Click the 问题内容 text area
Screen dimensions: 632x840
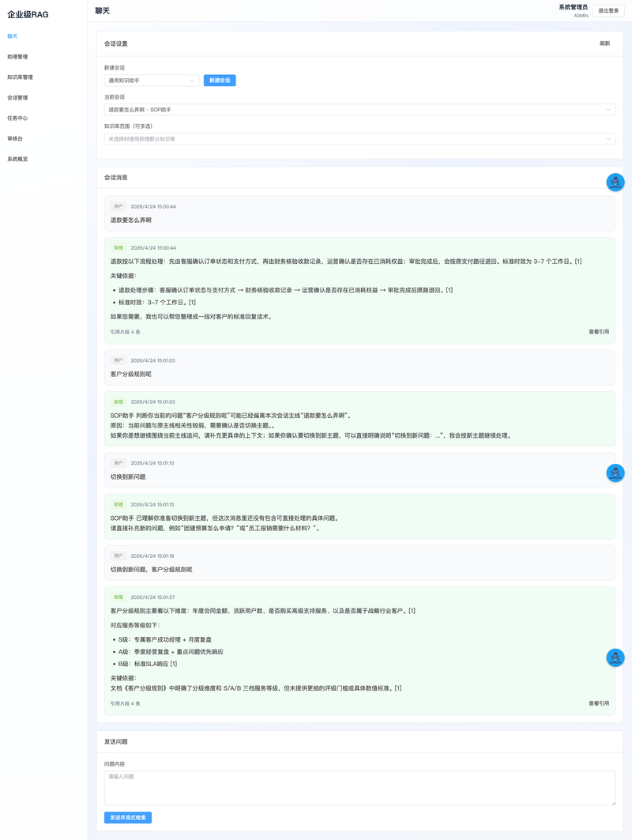pos(359,788)
